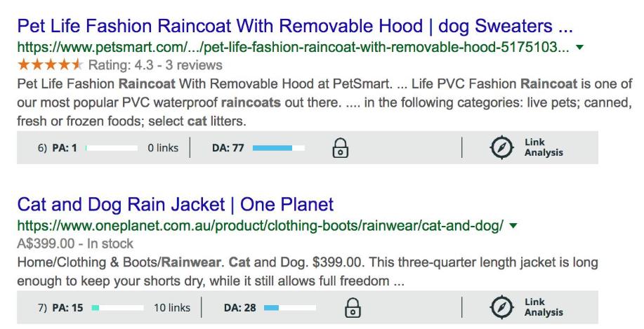Screen dimensions: 644x329
Task: Click the compass icon for the One Planet result
Action: (x=502, y=308)
